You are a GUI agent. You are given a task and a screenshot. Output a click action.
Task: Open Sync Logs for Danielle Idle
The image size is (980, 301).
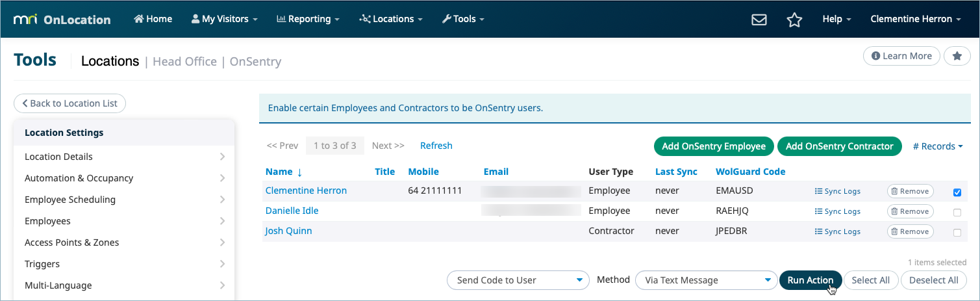point(838,211)
